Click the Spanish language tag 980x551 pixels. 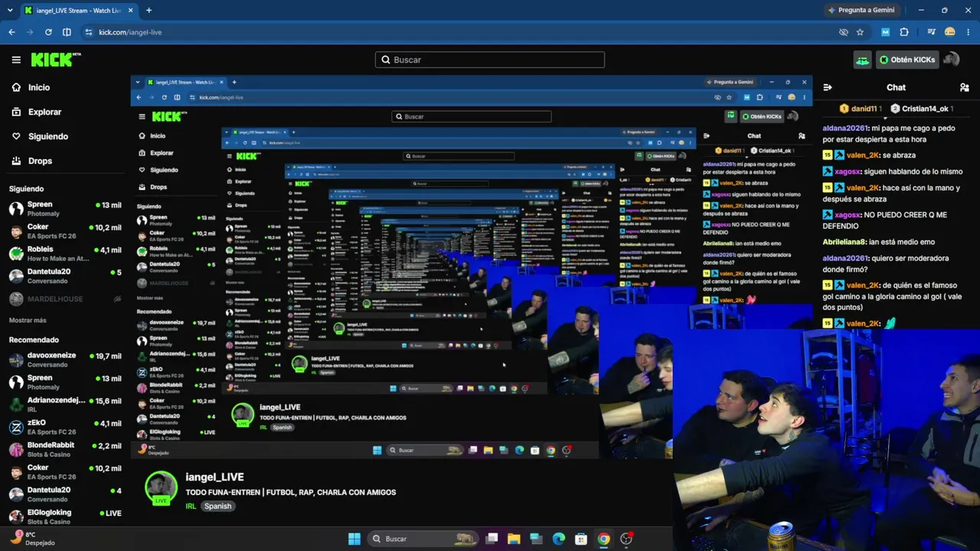(217, 506)
